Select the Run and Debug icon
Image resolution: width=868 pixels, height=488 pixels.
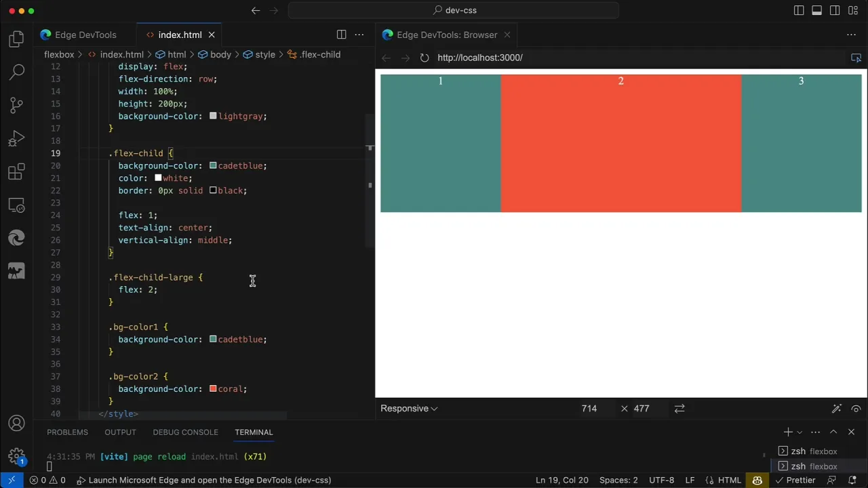point(16,139)
